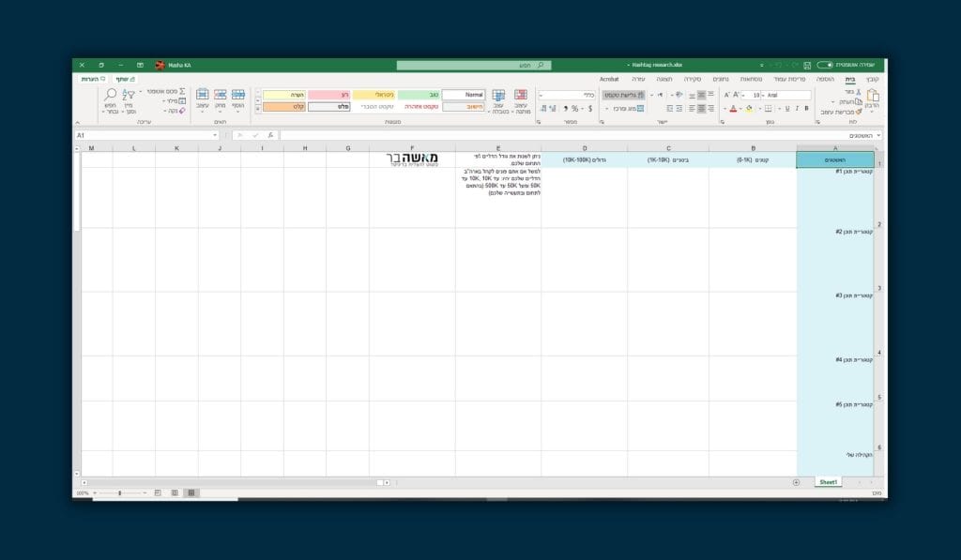The image size is (961, 560).
Task: Click the Format as Table icon
Action: click(x=499, y=95)
